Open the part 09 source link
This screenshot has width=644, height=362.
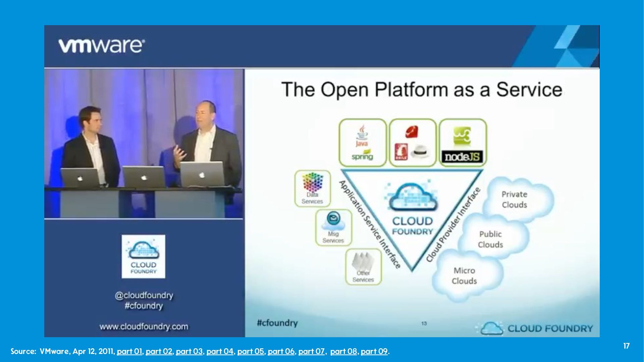[x=374, y=351]
